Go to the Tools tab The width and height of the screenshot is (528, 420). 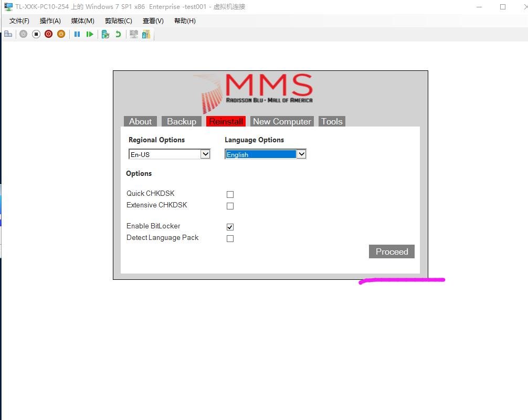pos(332,122)
